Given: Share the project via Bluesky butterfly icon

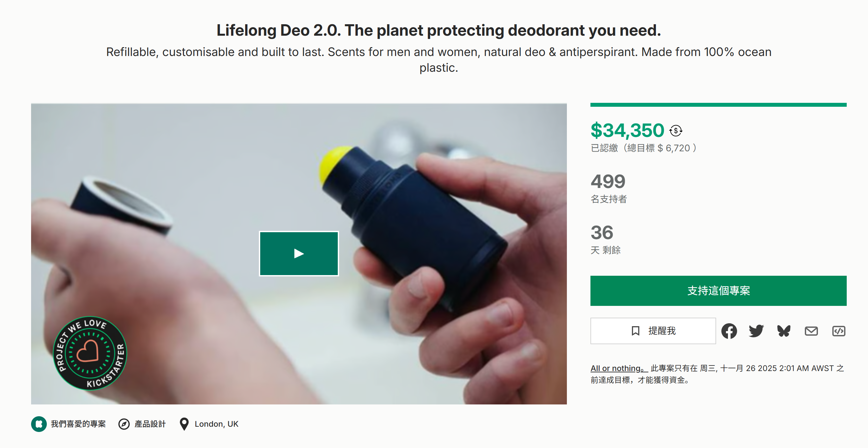Looking at the screenshot, I should coord(784,331).
